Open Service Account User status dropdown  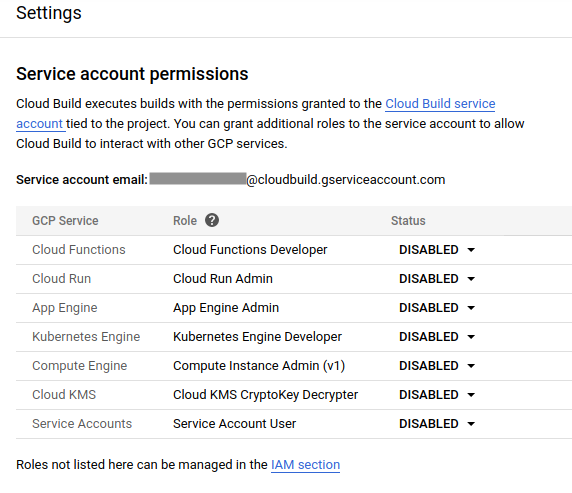(x=437, y=424)
